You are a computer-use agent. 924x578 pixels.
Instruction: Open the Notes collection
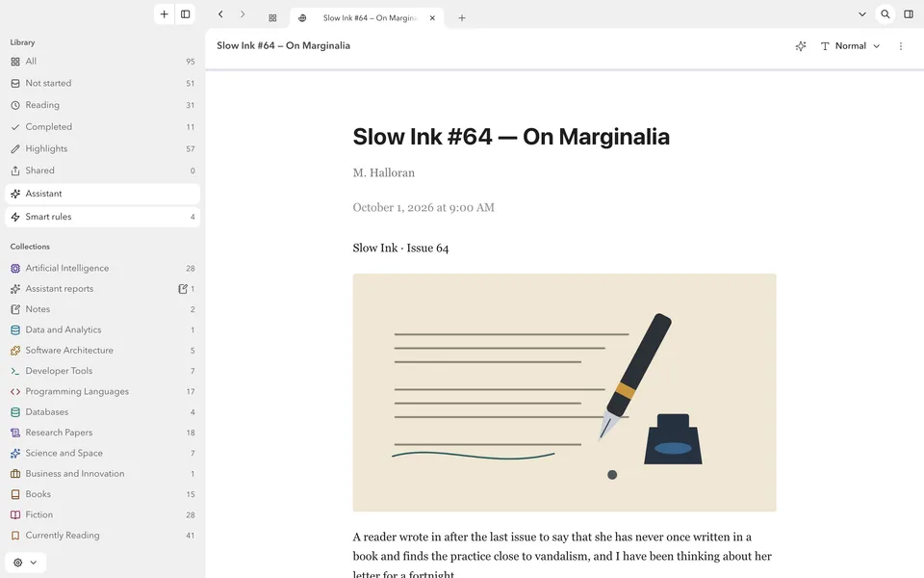coord(103,309)
